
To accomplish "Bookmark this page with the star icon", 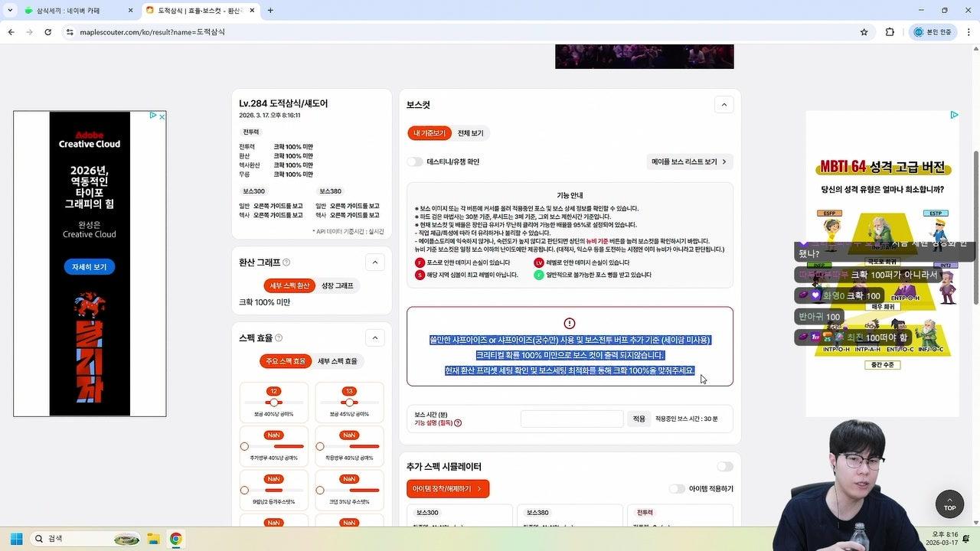I will [x=864, y=32].
